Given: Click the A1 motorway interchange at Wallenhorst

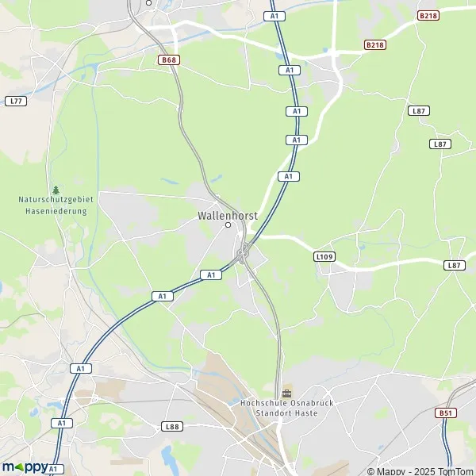Looking at the screenshot, I should pyautogui.click(x=243, y=252).
